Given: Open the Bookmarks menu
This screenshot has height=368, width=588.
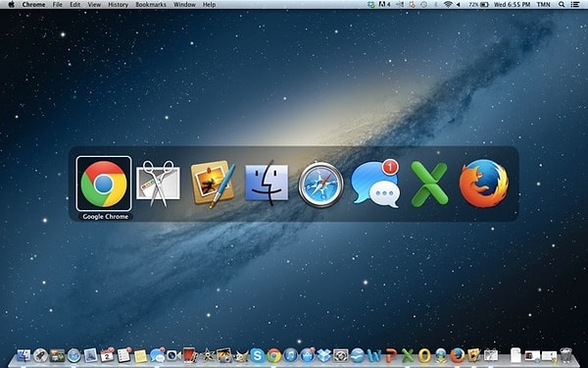Looking at the screenshot, I should pos(150,5).
